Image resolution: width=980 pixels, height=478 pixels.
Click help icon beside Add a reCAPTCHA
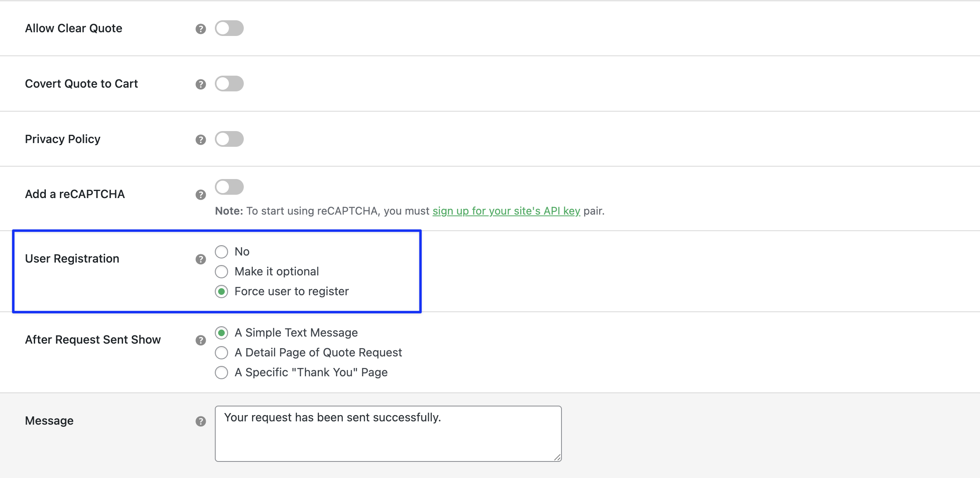point(201,195)
